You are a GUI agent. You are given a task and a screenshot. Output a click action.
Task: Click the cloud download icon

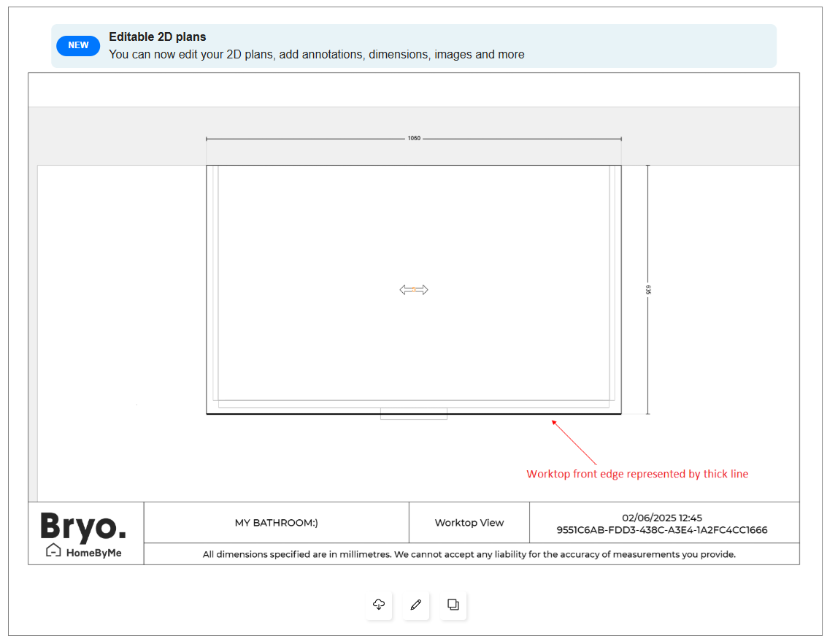coord(379,605)
